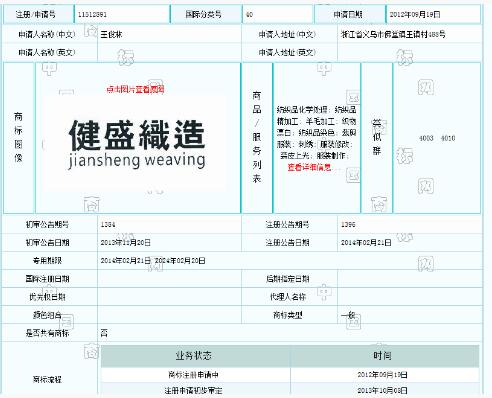This screenshot has width=492, height=398.
Task: Select the 2014年02月21日 registration announcement date
Action: [x=366, y=243]
